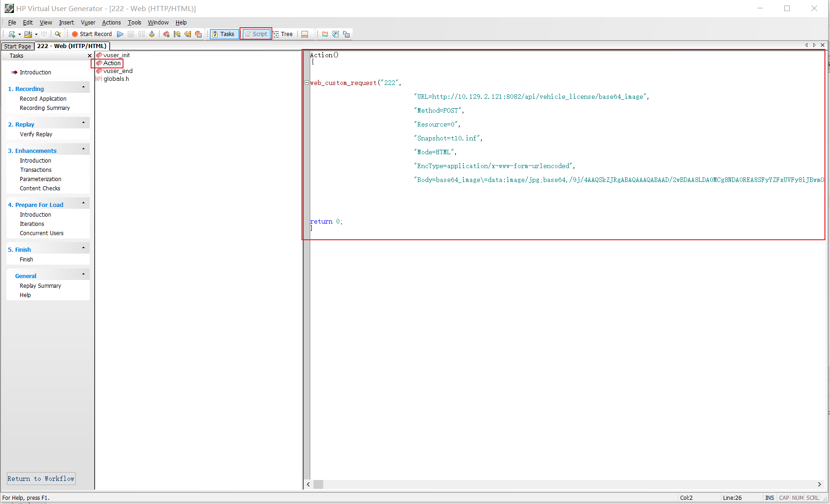This screenshot has width=830, height=504.
Task: Run the script with the Replay play icon
Action: (120, 34)
